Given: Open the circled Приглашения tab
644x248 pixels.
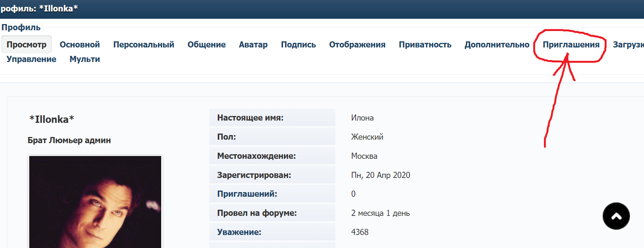Looking at the screenshot, I should tap(571, 45).
